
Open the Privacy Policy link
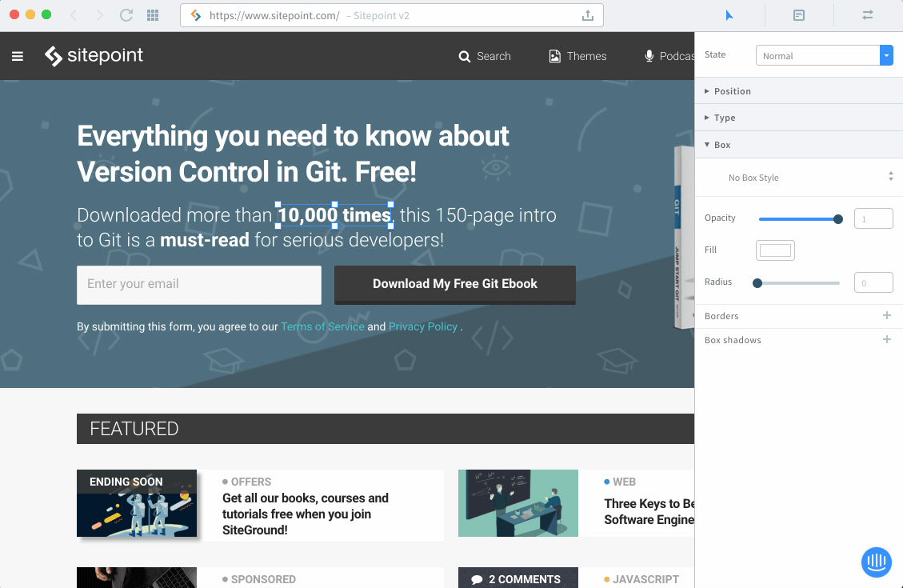(x=422, y=326)
